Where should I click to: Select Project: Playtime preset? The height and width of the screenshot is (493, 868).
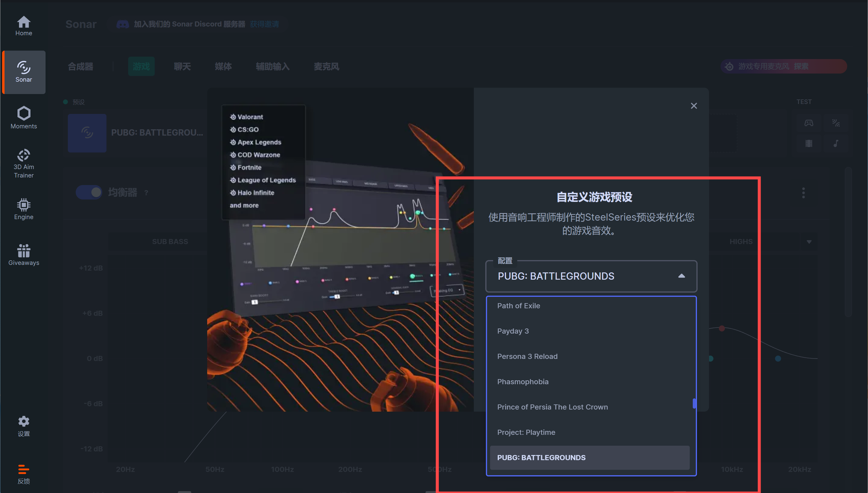pos(590,432)
